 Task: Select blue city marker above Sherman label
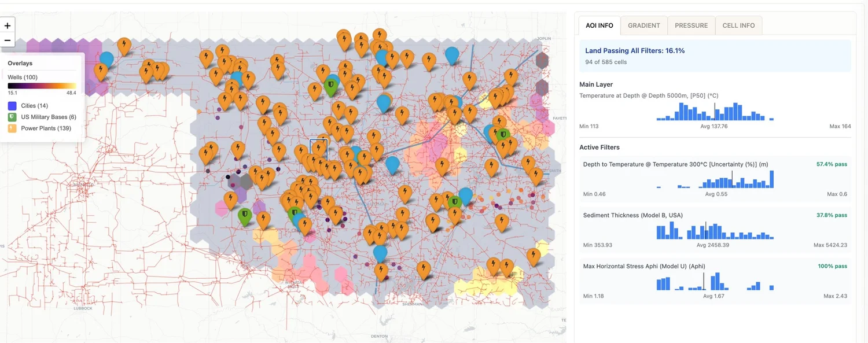[x=380, y=253]
